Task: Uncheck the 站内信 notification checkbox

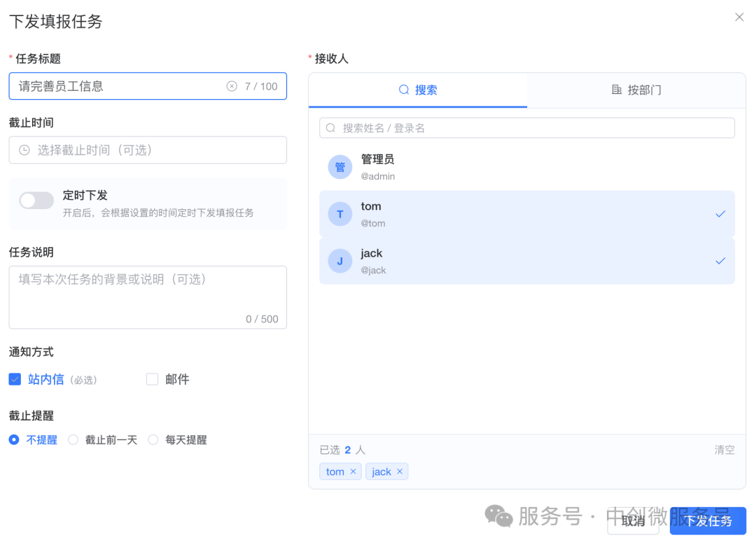Action: coord(15,379)
